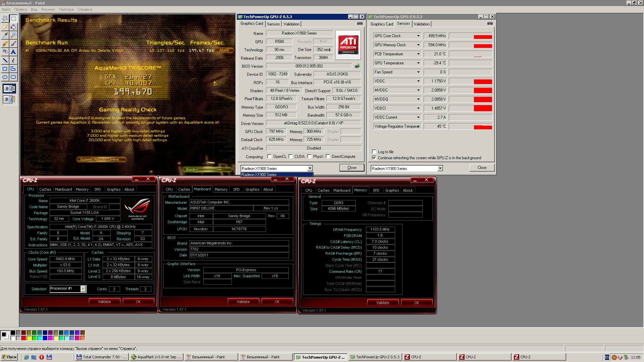Select the Magnifier tool in Paint

(x=13, y=35)
